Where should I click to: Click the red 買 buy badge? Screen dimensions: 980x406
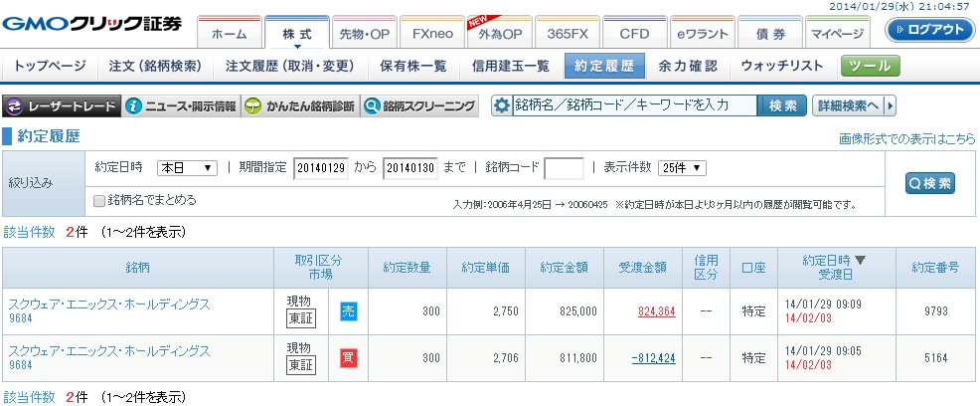coord(349,358)
